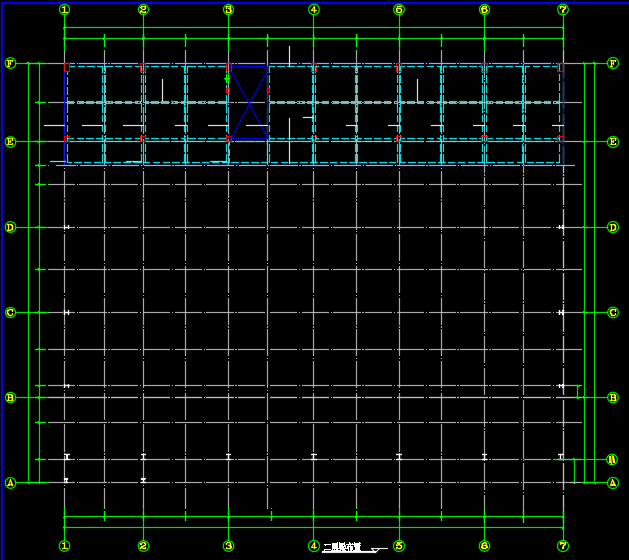
Task: Click the elevation triangle symbol after the title
Action: [376, 550]
